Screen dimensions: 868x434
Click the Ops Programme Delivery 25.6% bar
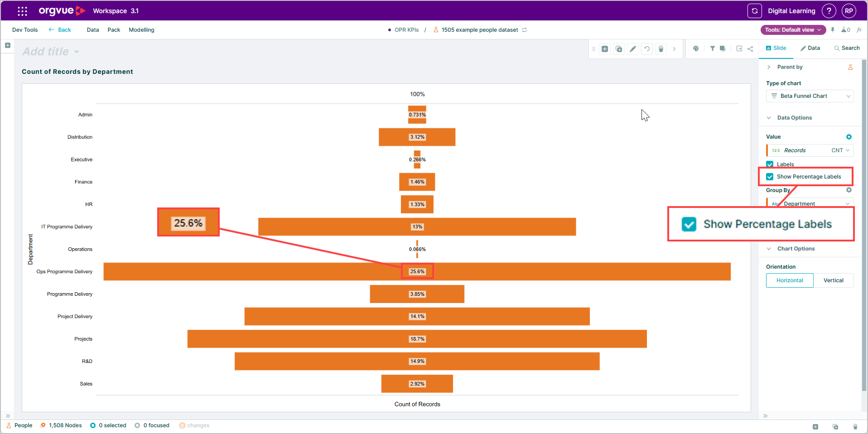pos(417,271)
